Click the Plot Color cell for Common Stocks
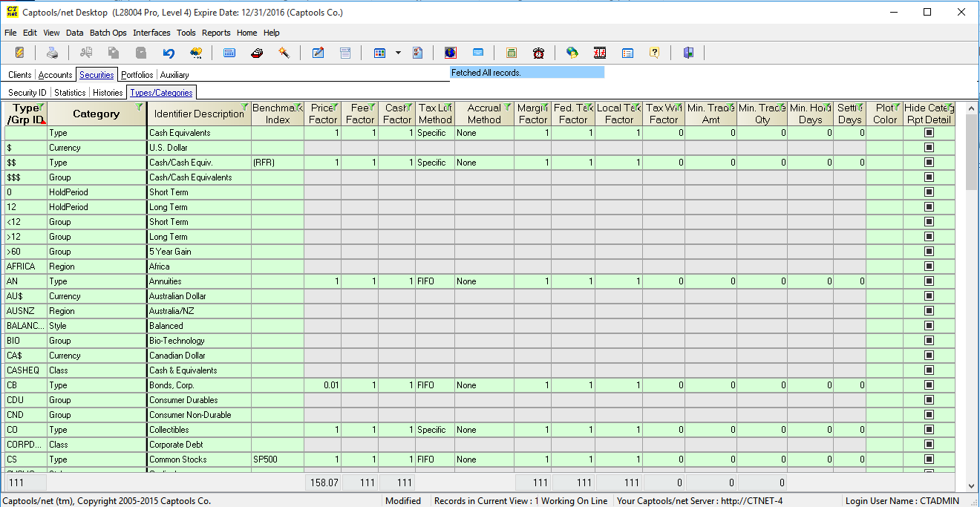This screenshot has height=507, width=980. click(884, 459)
